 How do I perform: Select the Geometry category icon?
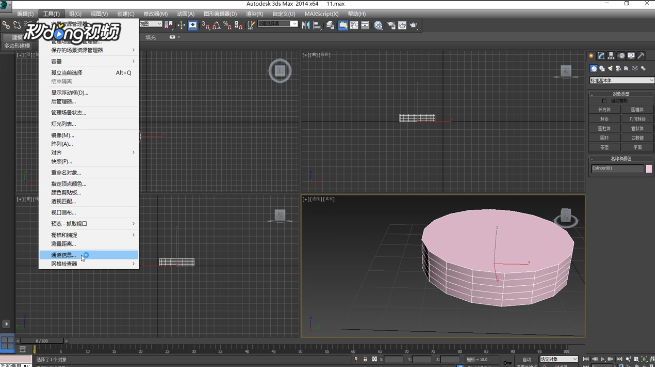coord(594,68)
